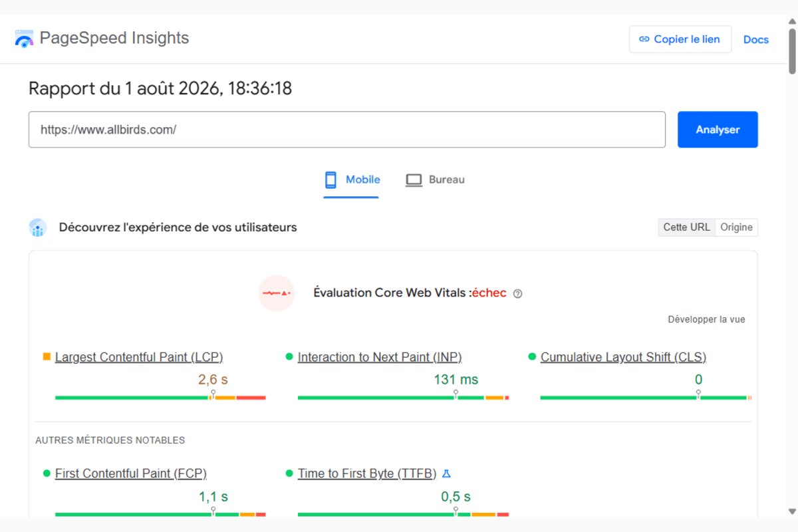Click the experimental flask icon beside TTFB
Image resolution: width=798 pixels, height=532 pixels.
447,473
